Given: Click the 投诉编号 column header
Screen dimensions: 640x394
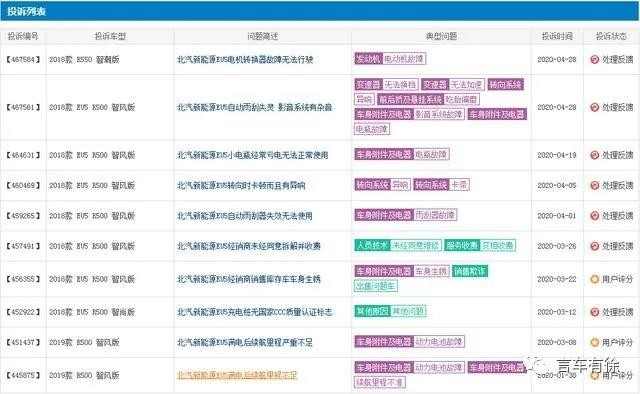Looking at the screenshot, I should (x=23, y=36).
